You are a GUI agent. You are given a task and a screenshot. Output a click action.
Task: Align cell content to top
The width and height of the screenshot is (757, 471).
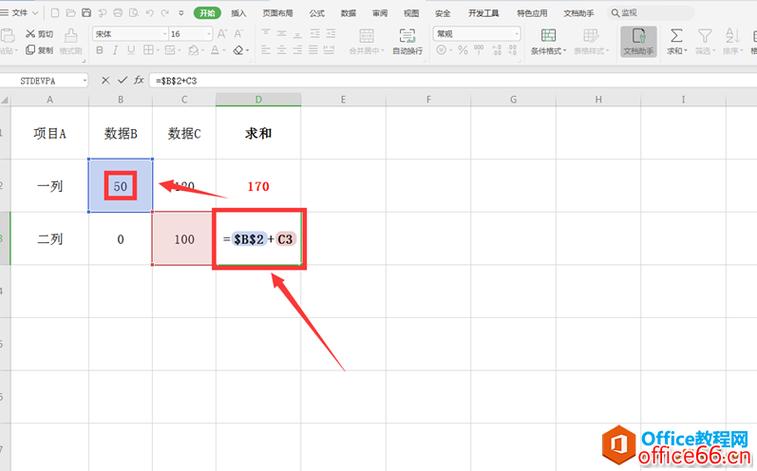tap(266, 33)
